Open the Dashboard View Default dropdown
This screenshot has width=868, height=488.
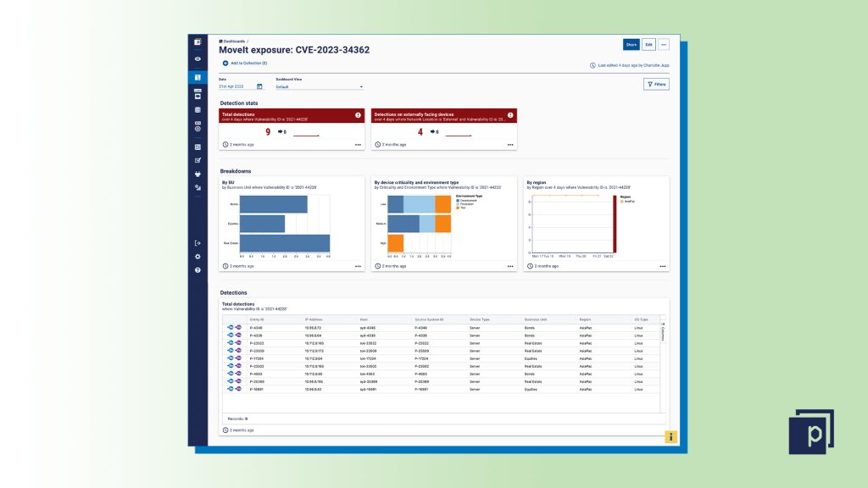point(320,87)
